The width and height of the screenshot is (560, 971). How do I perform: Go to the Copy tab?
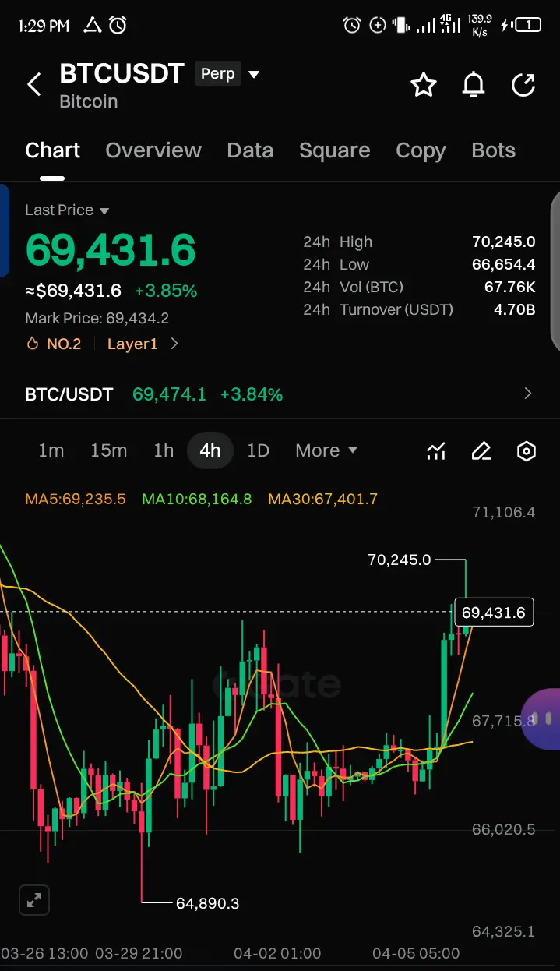(421, 150)
